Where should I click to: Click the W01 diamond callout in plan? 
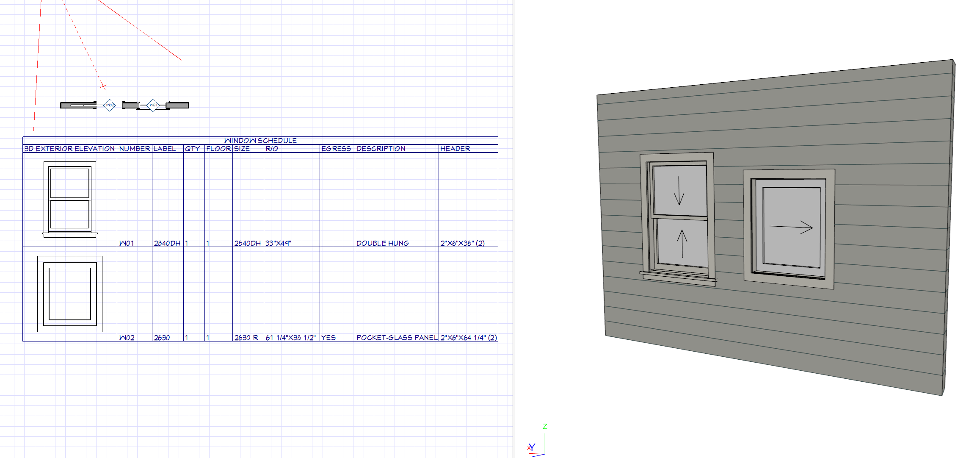pos(153,105)
